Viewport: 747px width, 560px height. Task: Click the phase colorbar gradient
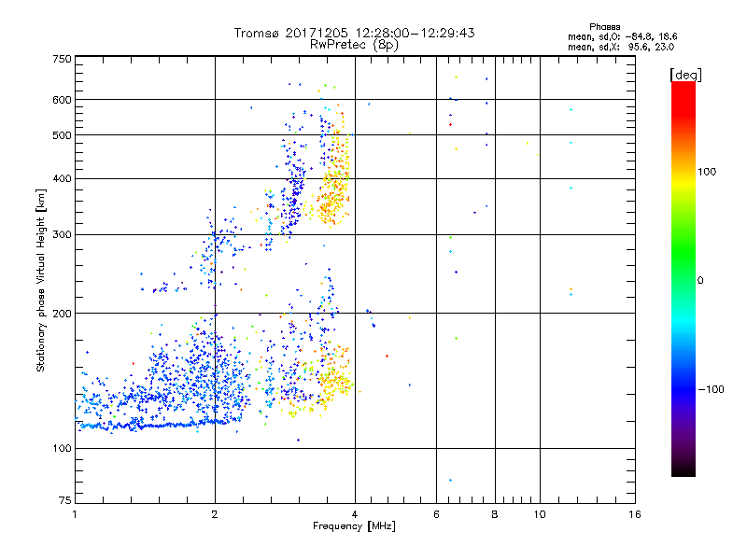click(x=684, y=278)
